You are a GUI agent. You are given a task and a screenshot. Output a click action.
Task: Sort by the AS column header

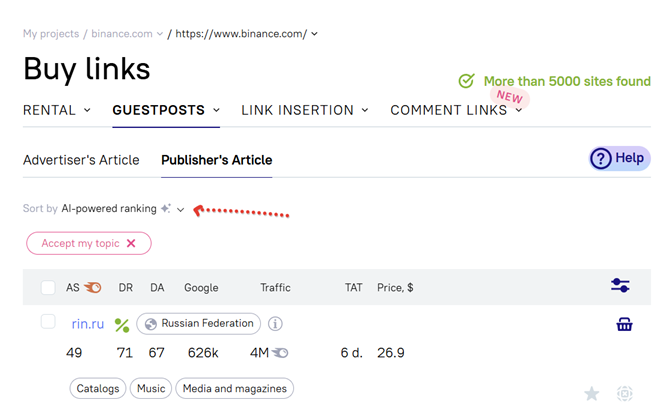tap(73, 288)
